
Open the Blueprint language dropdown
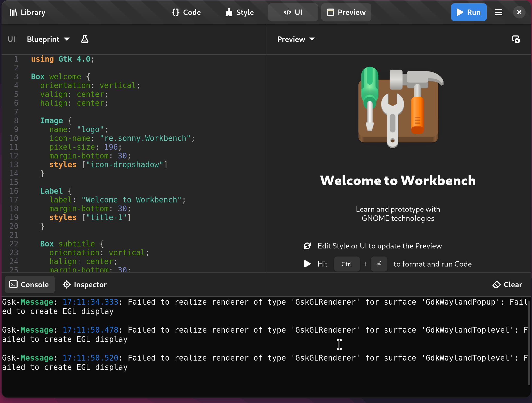pyautogui.click(x=48, y=39)
